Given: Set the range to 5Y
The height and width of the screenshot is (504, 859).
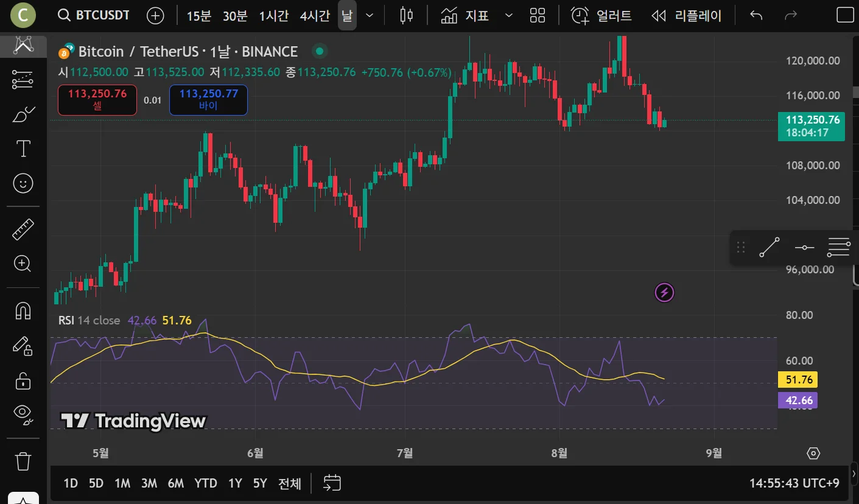Looking at the screenshot, I should click(260, 483).
